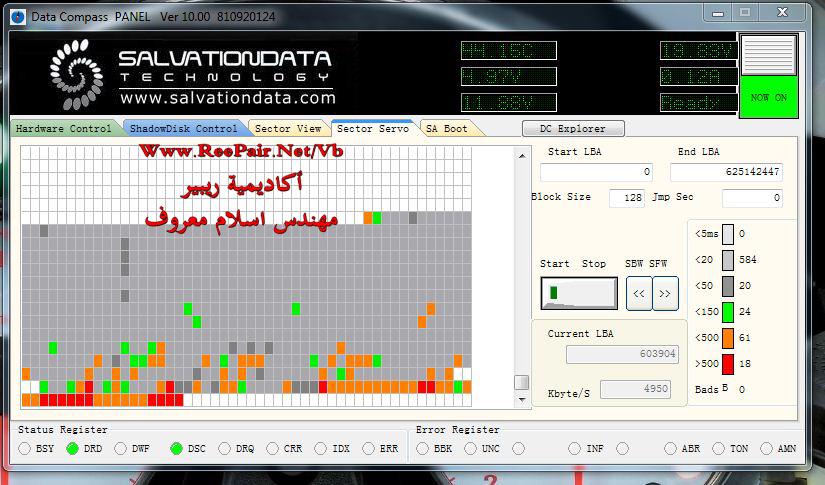This screenshot has height=485, width=825.
Task: Open the ShadowDisk Control tab
Action: 182,129
